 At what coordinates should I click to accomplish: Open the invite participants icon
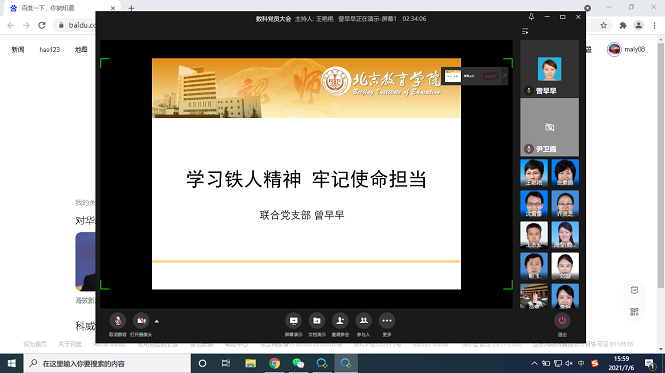pyautogui.click(x=340, y=321)
